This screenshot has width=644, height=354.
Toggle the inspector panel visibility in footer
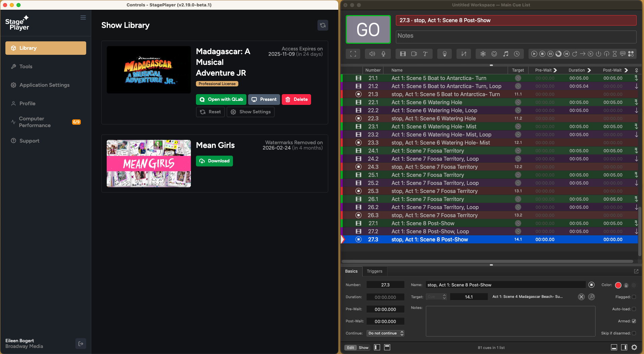click(x=614, y=347)
